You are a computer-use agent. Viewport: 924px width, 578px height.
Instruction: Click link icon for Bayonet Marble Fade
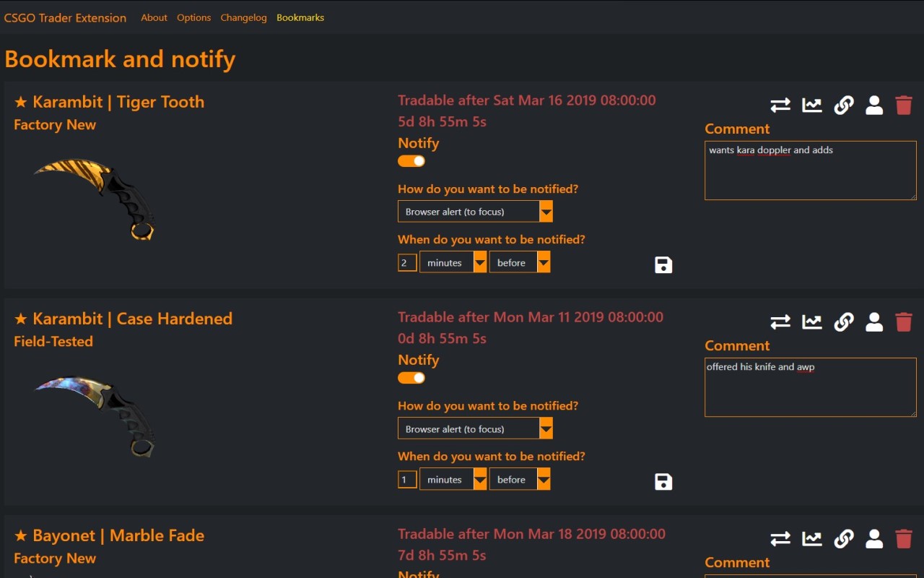pyautogui.click(x=843, y=539)
